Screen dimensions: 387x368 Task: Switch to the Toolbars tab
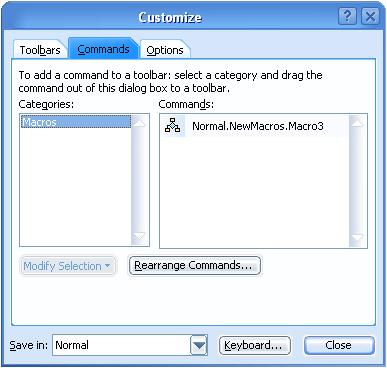[x=40, y=50]
